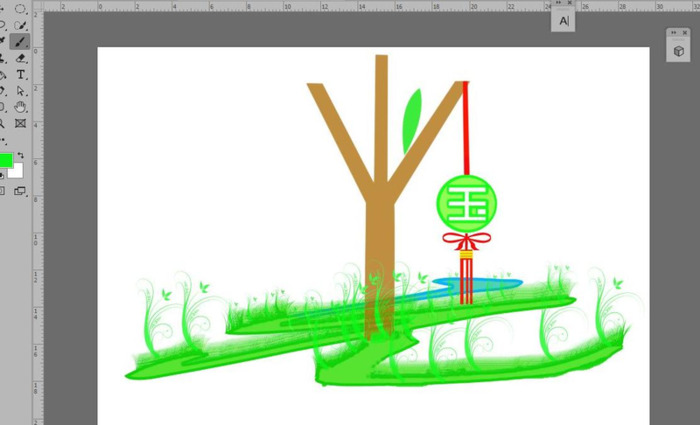This screenshot has width=700, height=425.
Task: Toggle Quick Mask mode
Action: pyautogui.click(x=2, y=190)
